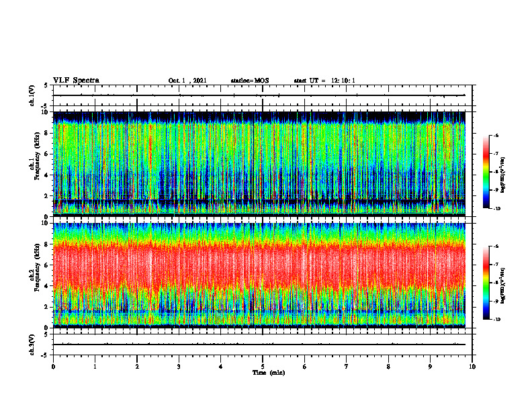Click time axis tick label "6"
The width and height of the screenshot is (532, 411).
[x=305, y=367]
